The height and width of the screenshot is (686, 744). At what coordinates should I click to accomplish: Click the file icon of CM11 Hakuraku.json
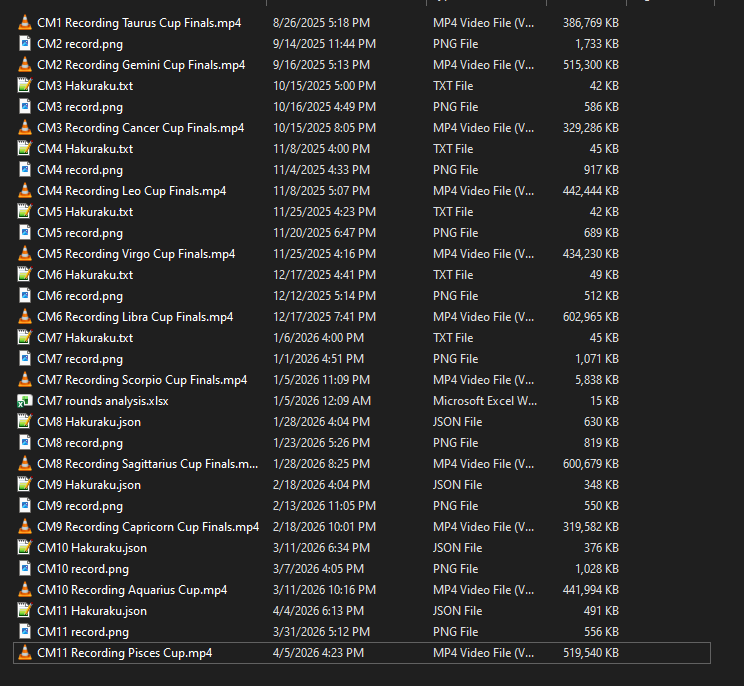pyautogui.click(x=25, y=611)
